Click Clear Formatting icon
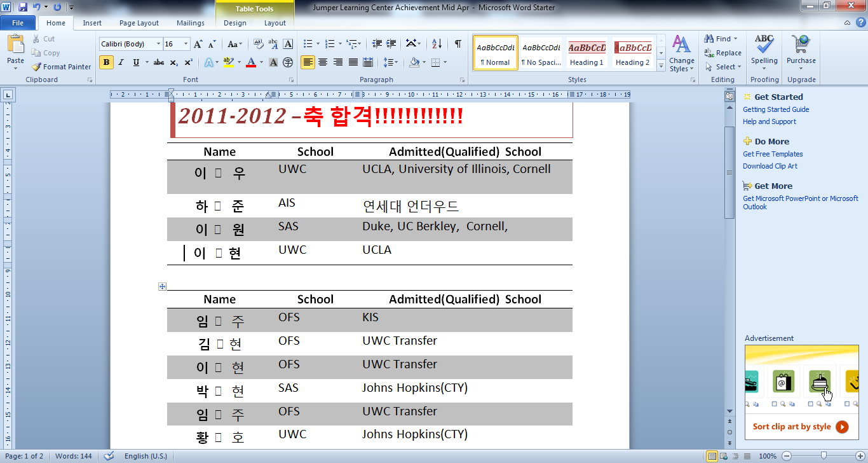Image resolution: width=868 pixels, height=463 pixels. pos(259,44)
